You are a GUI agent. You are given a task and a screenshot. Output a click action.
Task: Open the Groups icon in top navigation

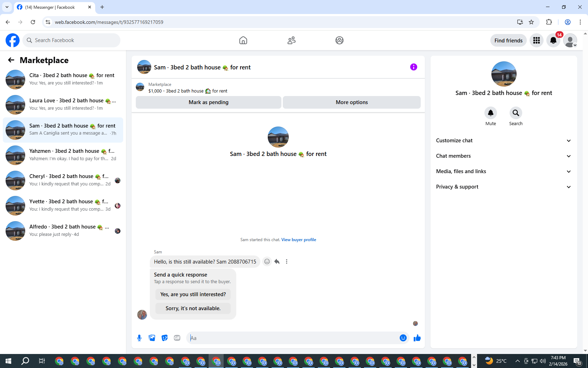point(339,40)
